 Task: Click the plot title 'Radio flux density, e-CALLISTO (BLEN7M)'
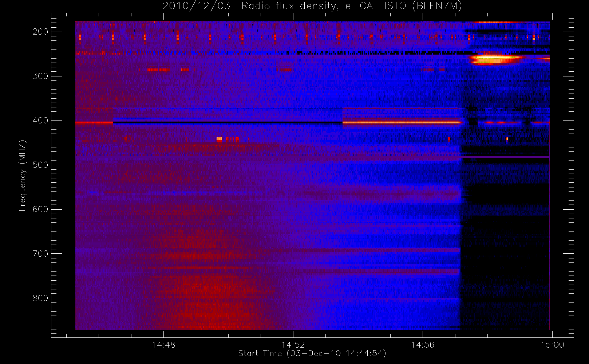(x=352, y=6)
